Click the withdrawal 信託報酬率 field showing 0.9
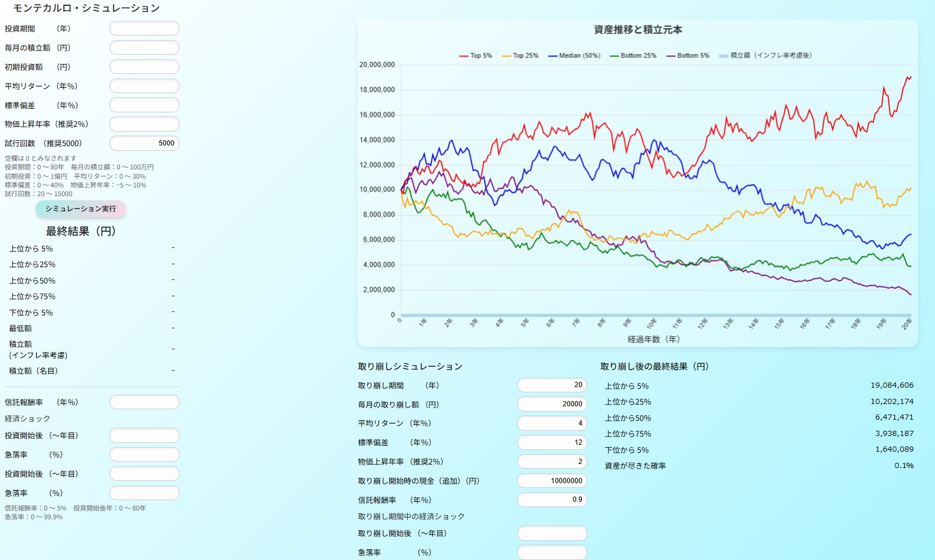935x560 pixels. [x=552, y=499]
